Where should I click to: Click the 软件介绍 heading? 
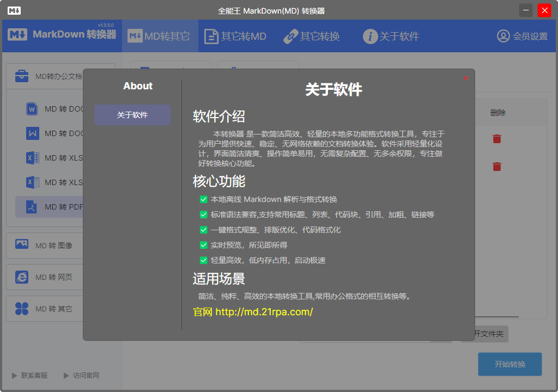pos(219,117)
